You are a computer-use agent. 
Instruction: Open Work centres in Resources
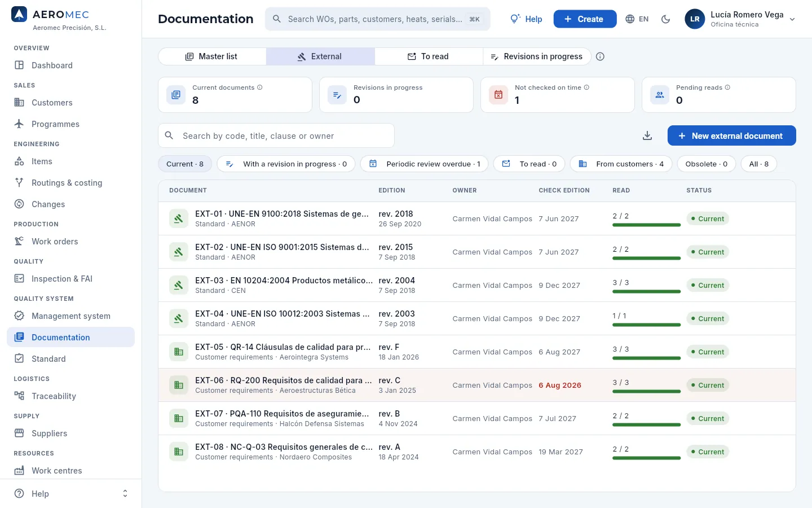(x=71, y=471)
